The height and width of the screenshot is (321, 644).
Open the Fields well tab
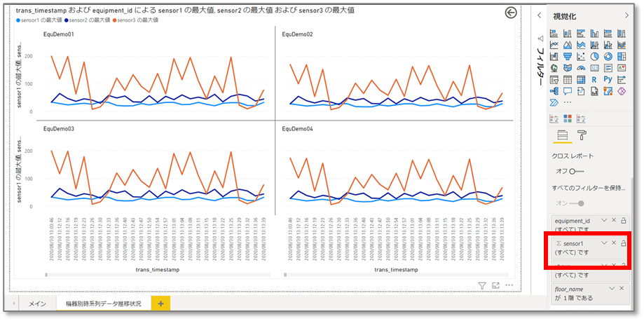[562, 135]
